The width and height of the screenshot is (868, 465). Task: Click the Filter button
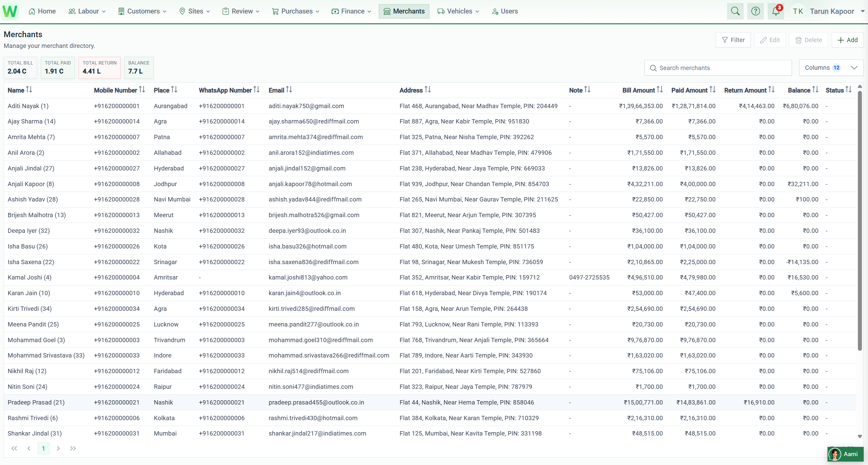pos(733,40)
